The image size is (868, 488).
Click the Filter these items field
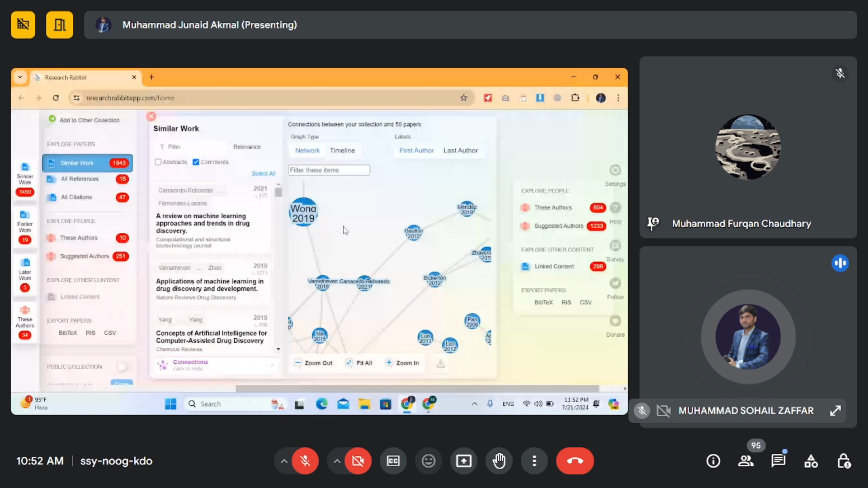[x=329, y=170]
